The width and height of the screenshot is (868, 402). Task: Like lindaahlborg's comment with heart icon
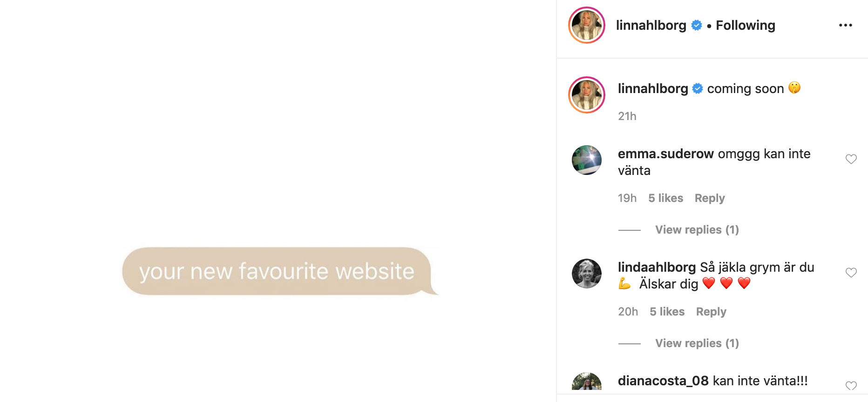pyautogui.click(x=851, y=273)
